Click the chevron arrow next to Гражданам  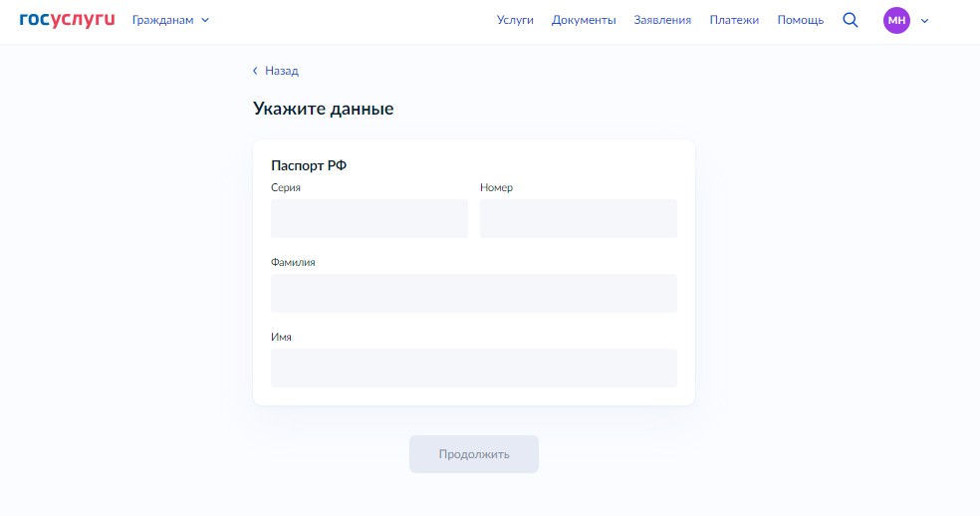point(205,20)
